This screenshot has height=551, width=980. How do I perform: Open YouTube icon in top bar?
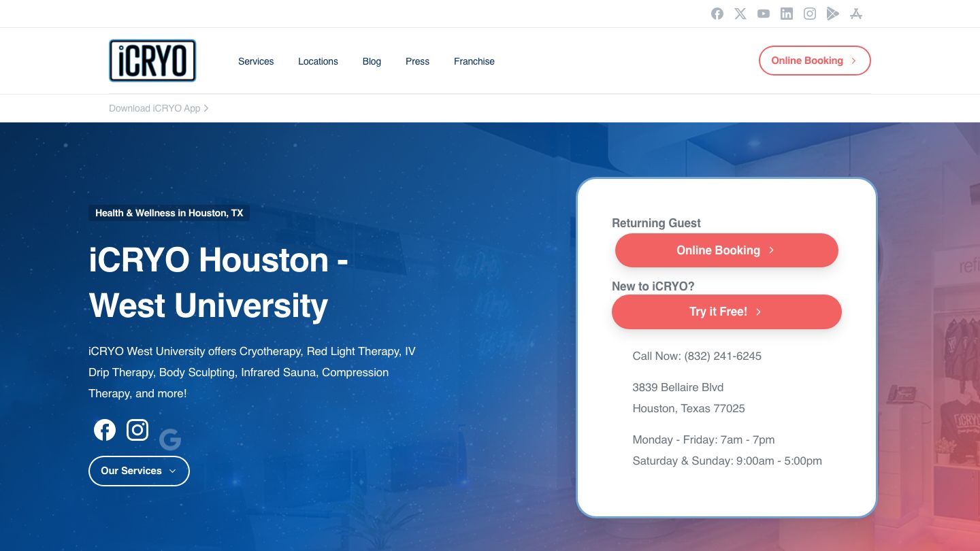[764, 14]
